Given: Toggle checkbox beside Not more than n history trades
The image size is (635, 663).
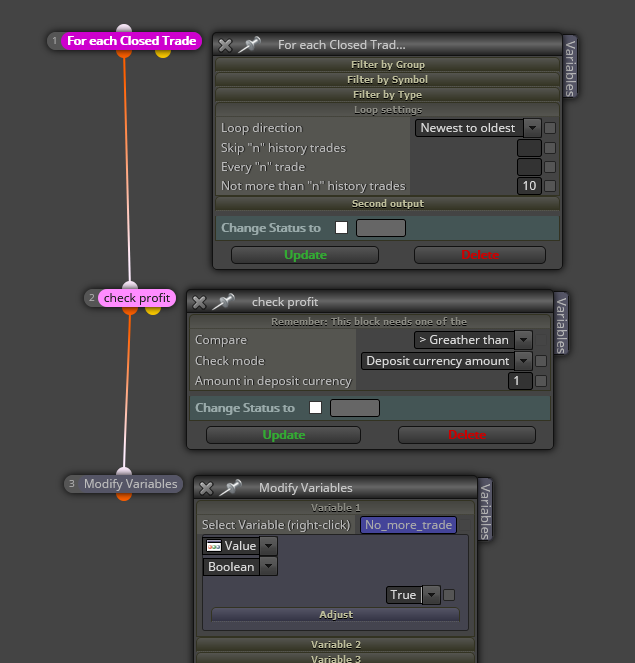Looking at the screenshot, I should [x=550, y=186].
